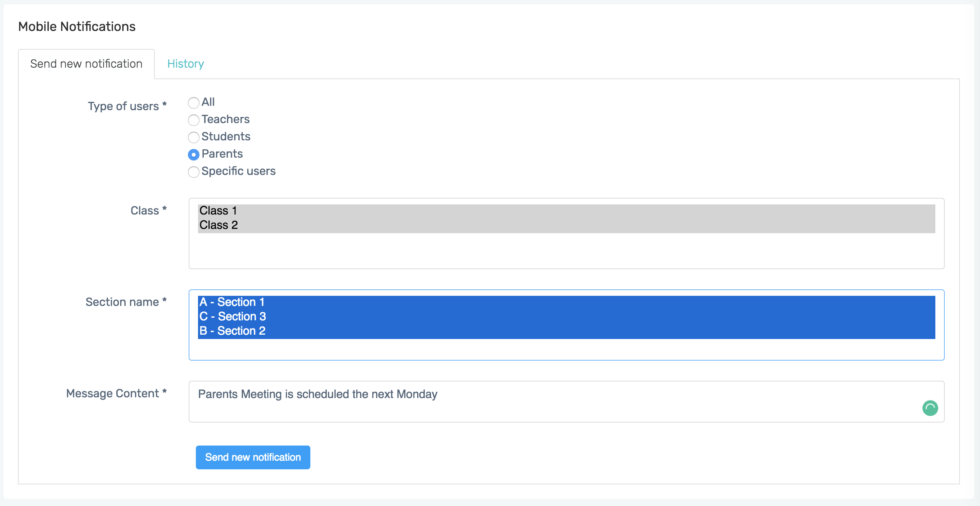Switch to Send new notification tab
The image size is (980, 506).
coord(86,64)
